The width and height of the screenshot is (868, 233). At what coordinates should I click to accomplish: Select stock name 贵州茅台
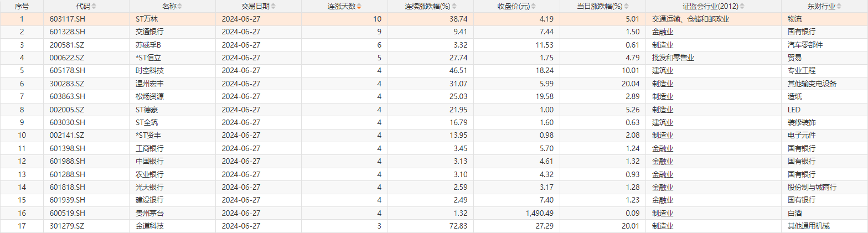pyautogui.click(x=149, y=213)
